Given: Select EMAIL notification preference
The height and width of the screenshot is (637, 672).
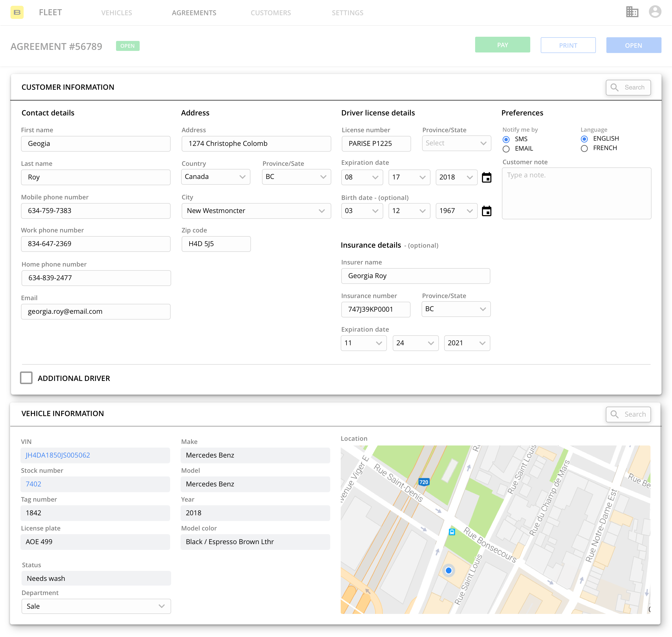Looking at the screenshot, I should coord(506,149).
